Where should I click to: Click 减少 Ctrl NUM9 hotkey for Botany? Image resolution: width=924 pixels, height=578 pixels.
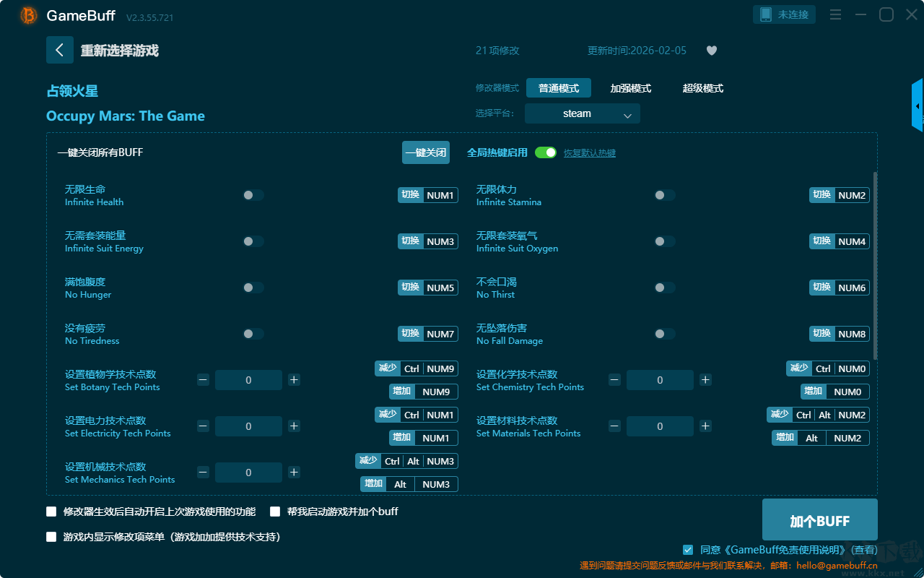pos(417,368)
